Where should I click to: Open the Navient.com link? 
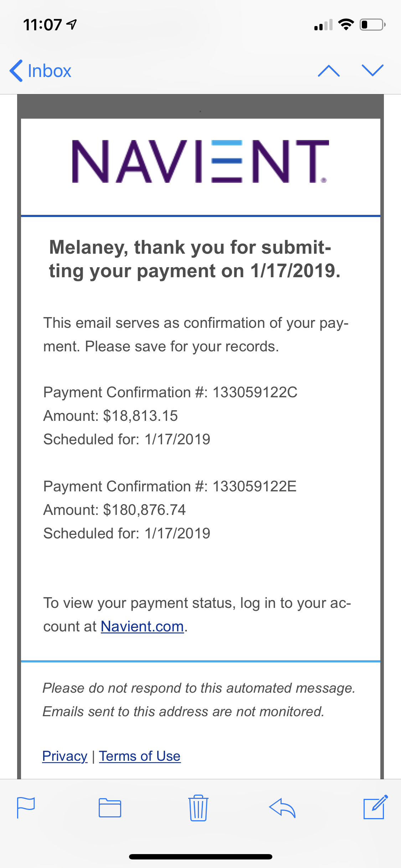click(142, 626)
